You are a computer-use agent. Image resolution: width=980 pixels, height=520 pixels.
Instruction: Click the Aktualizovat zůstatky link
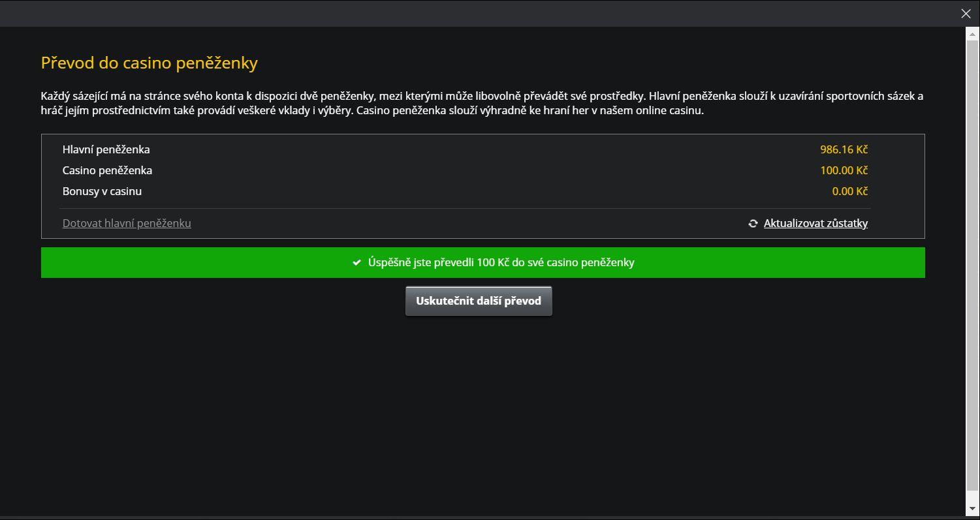point(815,223)
